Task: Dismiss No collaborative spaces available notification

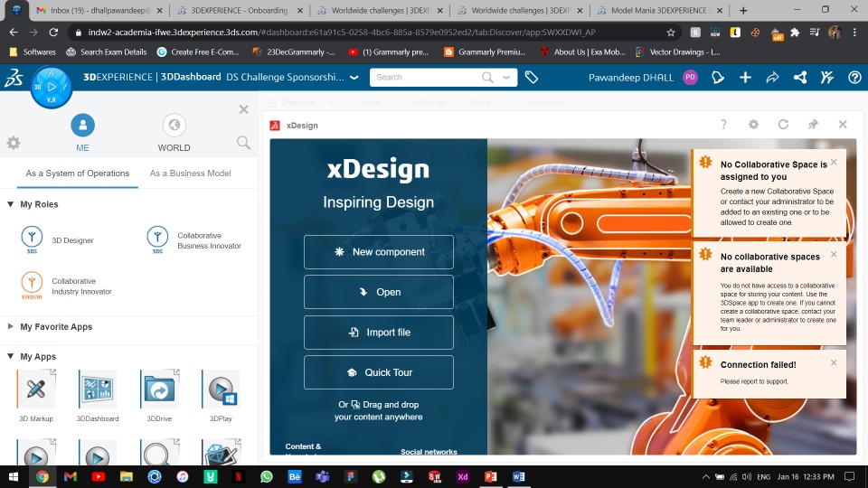Action: [834, 255]
